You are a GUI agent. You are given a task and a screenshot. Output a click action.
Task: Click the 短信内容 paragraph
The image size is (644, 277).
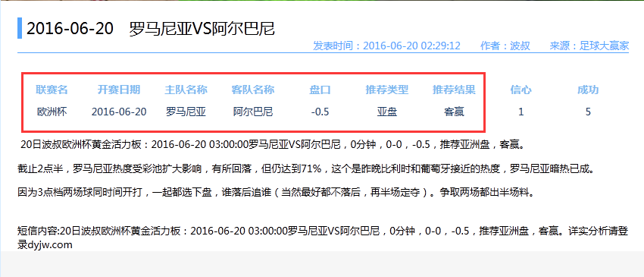pos(324,237)
